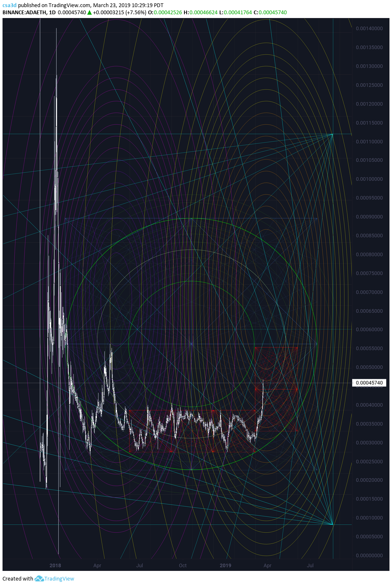Click the Oct time axis label
The image size is (392, 586).
click(183, 565)
